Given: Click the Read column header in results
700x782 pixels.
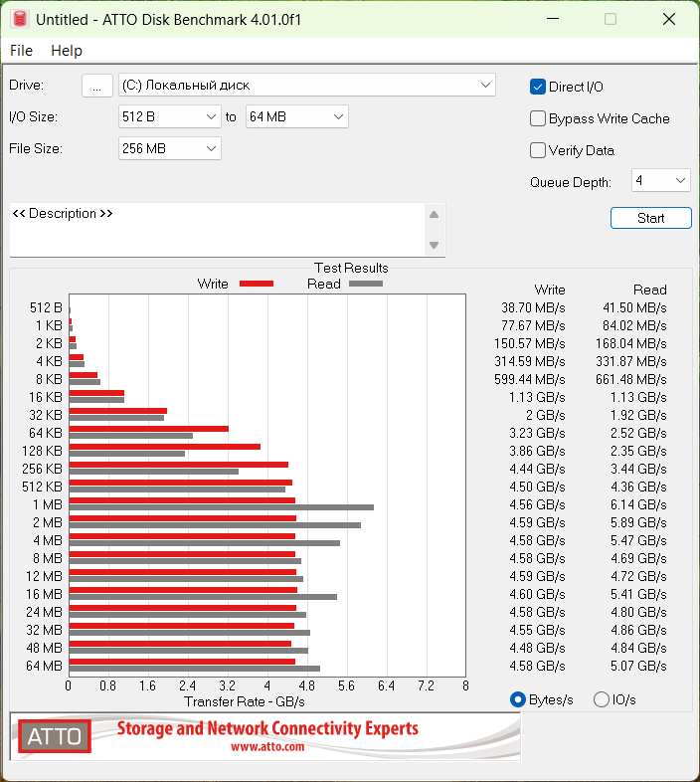Looking at the screenshot, I should point(649,290).
